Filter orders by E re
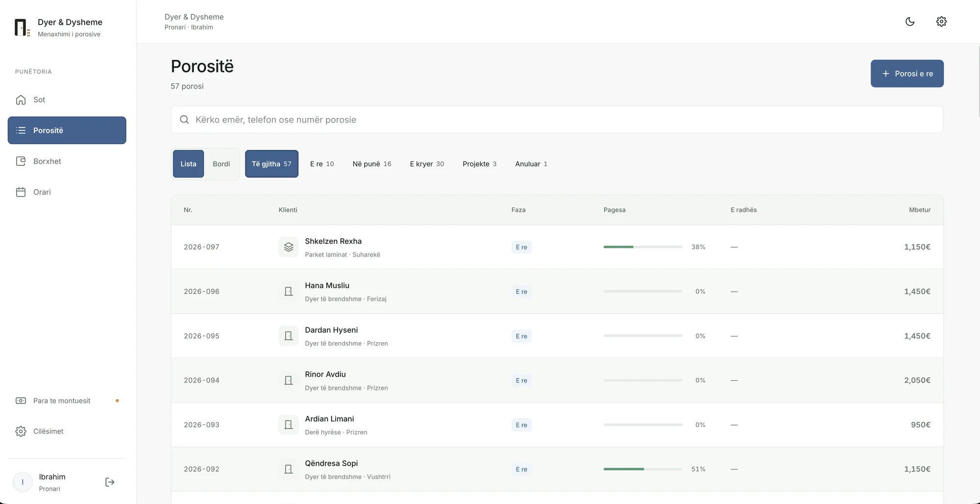 point(322,164)
